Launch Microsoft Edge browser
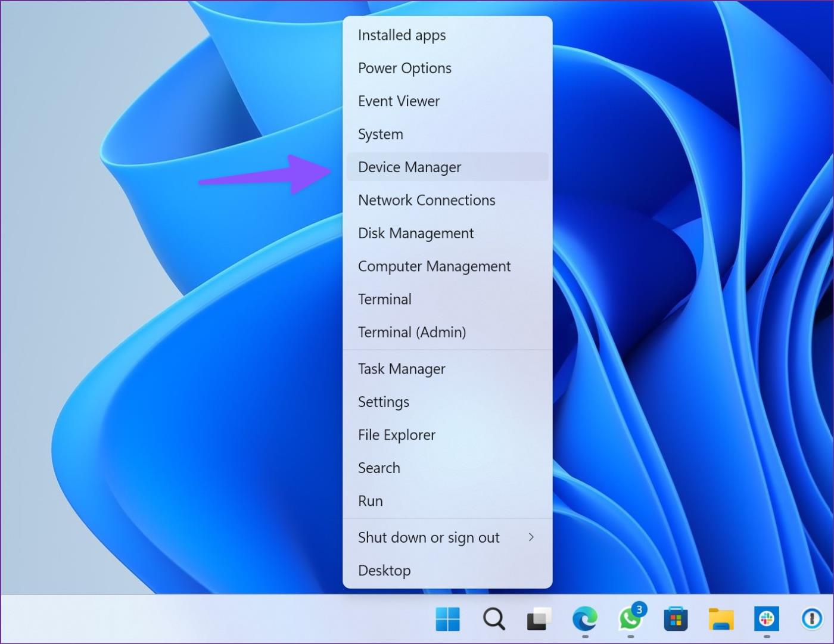Viewport: 834px width, 644px height. 584,620
